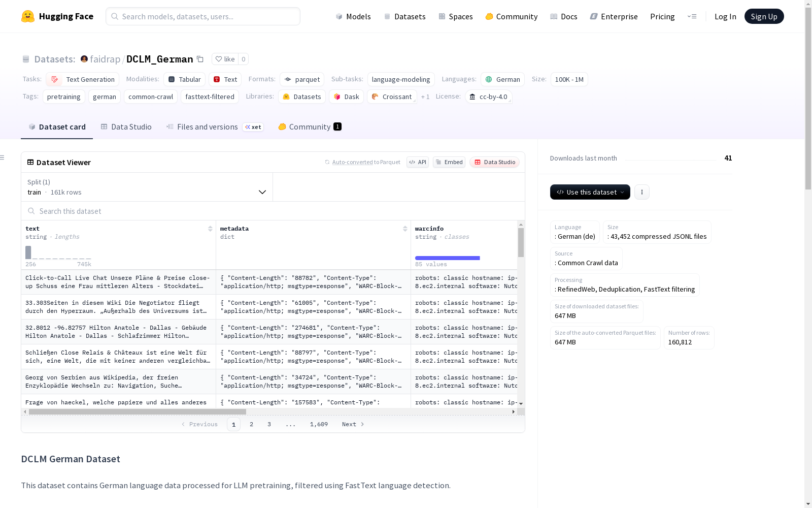
Task: Copy dataset name with the copy icon
Action: [x=200, y=59]
